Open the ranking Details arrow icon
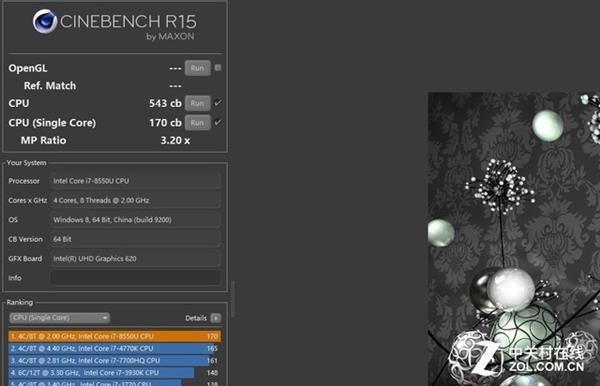Viewport: 600px width, 386px height. click(x=216, y=318)
